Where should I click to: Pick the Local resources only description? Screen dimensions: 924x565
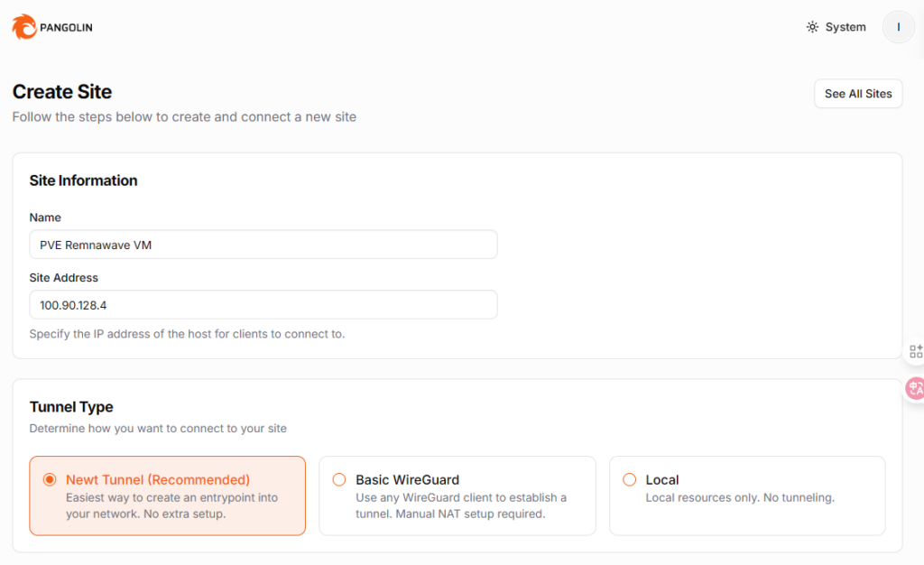[740, 497]
